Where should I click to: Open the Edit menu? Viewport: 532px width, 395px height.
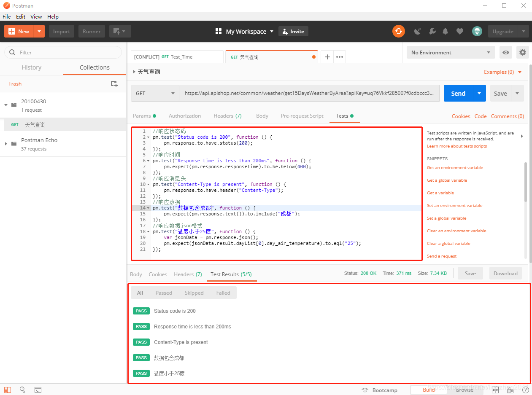[21, 16]
